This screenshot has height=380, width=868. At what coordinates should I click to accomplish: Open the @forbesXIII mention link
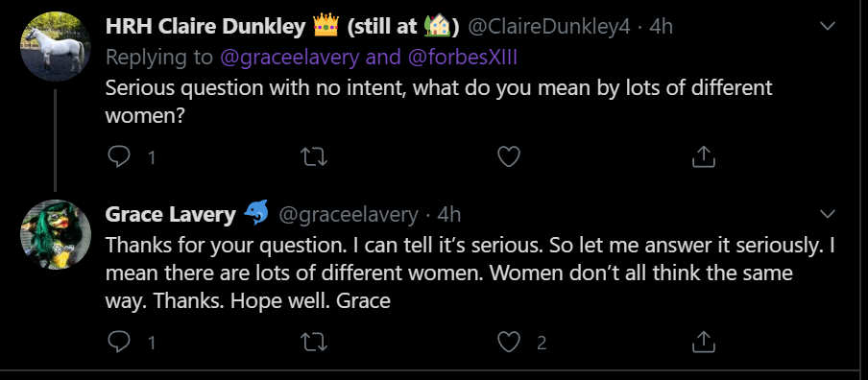pyautogui.click(x=462, y=58)
